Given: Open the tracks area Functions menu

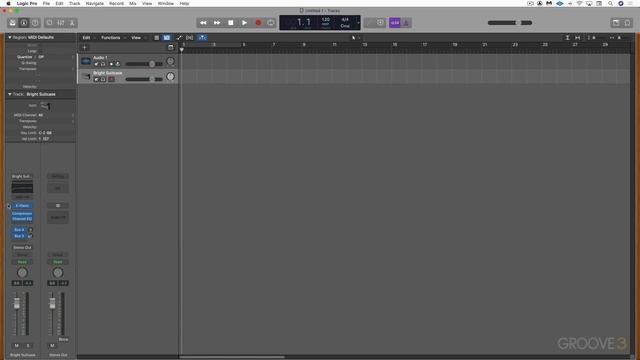Looking at the screenshot, I should 111,38.
